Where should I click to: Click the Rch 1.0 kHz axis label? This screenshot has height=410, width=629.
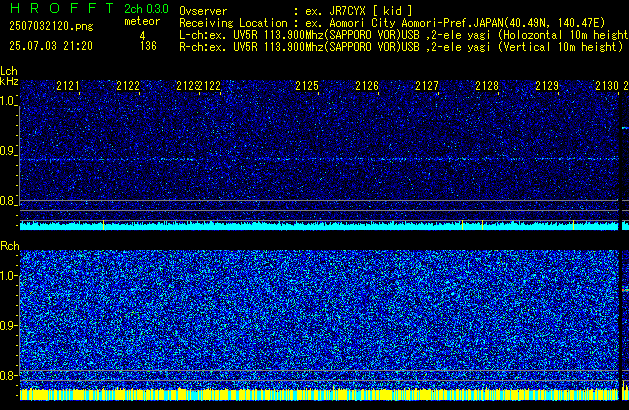8,276
